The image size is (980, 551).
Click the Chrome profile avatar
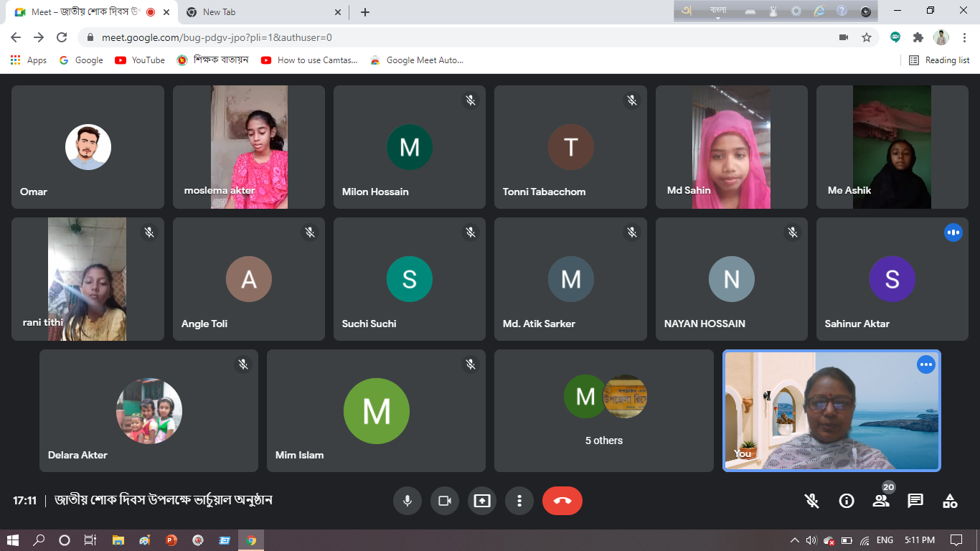pyautogui.click(x=941, y=37)
